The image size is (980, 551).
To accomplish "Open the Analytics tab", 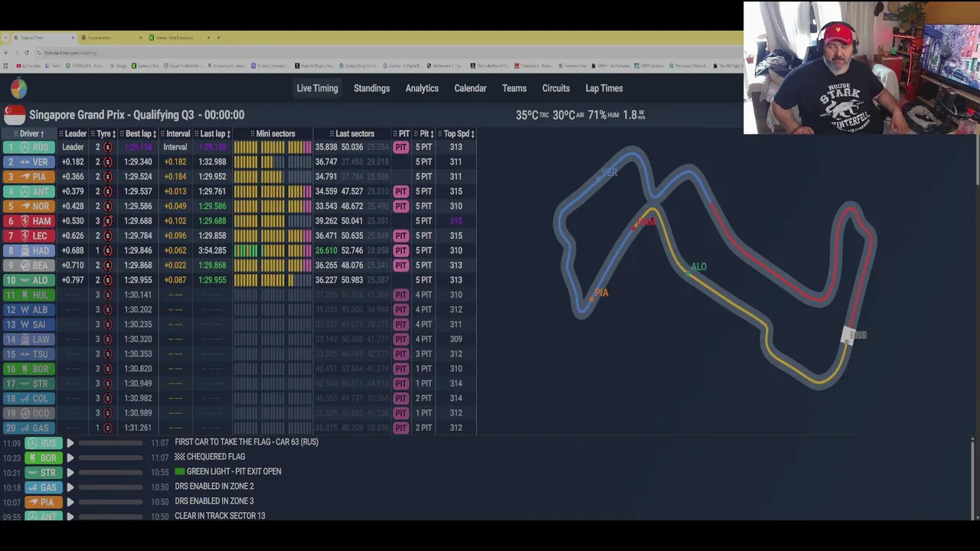I will point(422,89).
